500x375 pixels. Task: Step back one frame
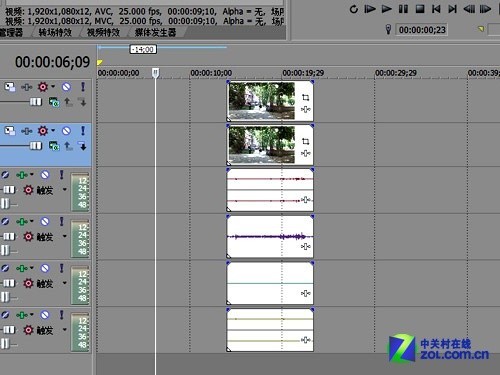(x=469, y=9)
